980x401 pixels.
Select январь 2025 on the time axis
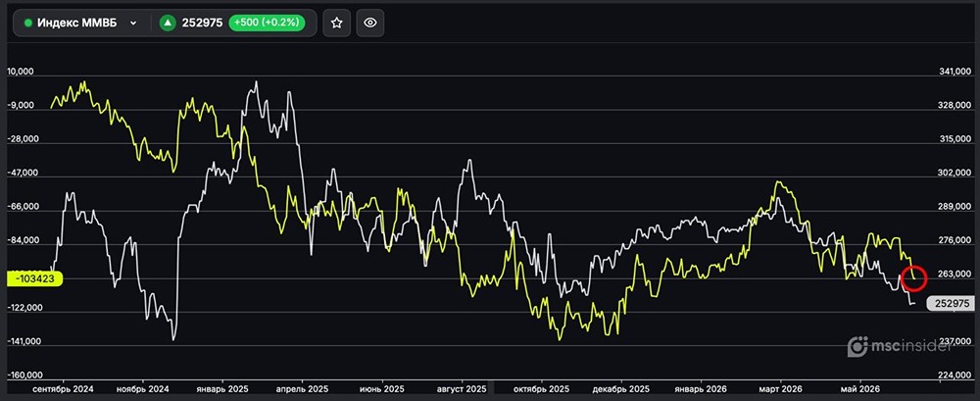221,388
